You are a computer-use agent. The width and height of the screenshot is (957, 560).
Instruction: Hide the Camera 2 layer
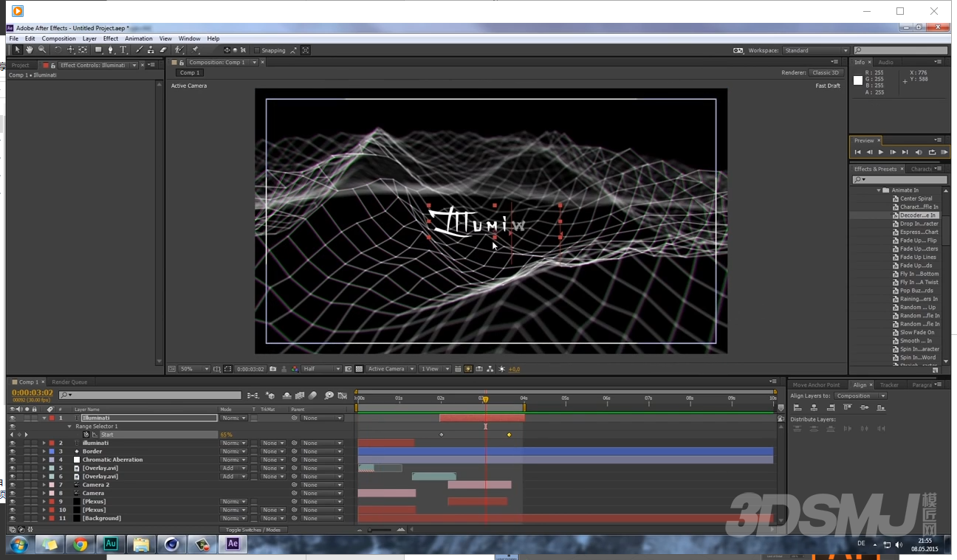point(12,485)
